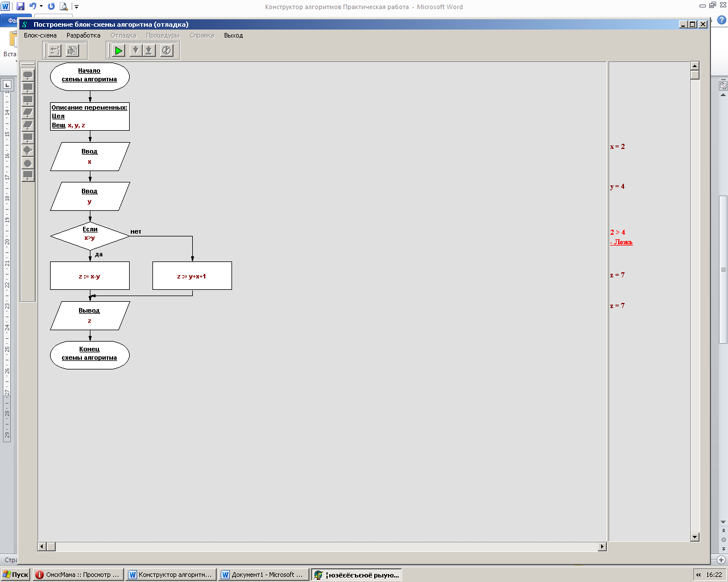Click Save icon in Word quick access toolbar

click(20, 6)
